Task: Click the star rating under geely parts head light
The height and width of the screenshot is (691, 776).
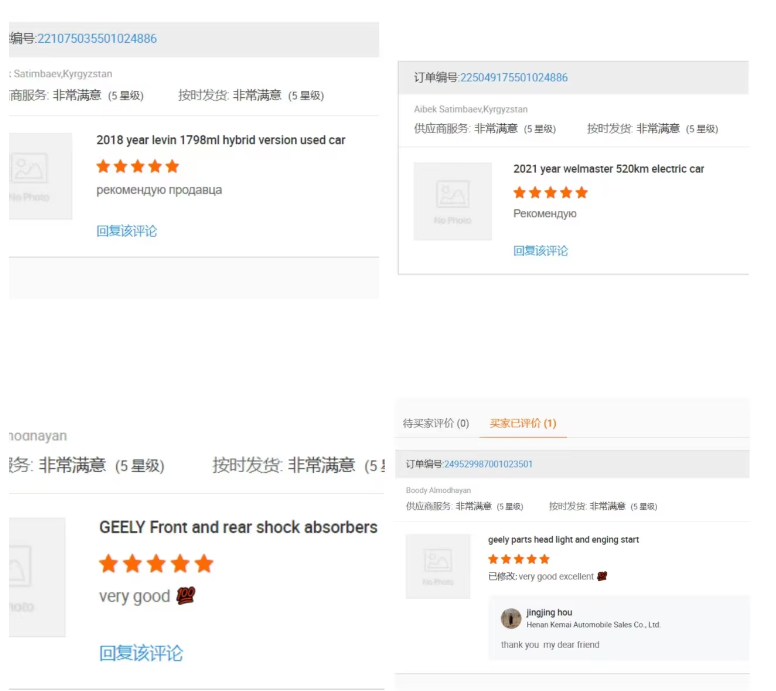Action: pos(519,559)
